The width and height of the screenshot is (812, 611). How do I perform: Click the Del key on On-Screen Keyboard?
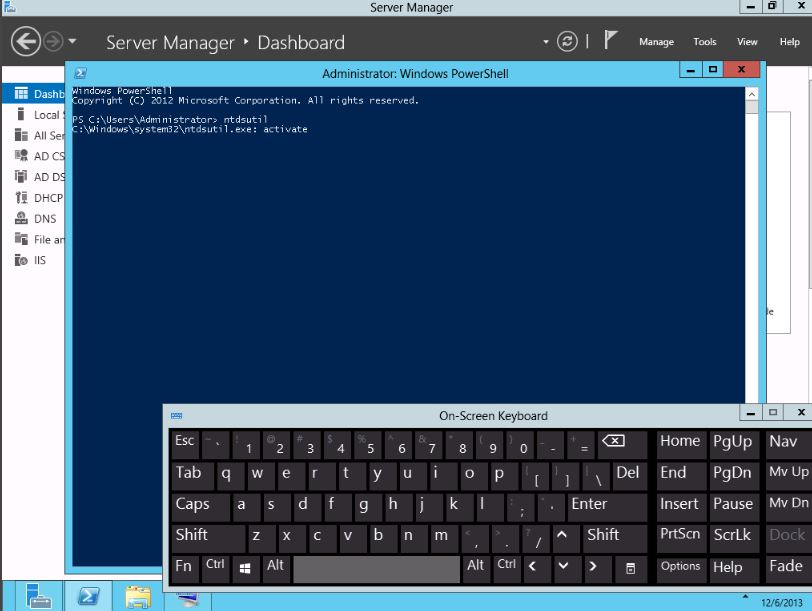[x=630, y=475]
